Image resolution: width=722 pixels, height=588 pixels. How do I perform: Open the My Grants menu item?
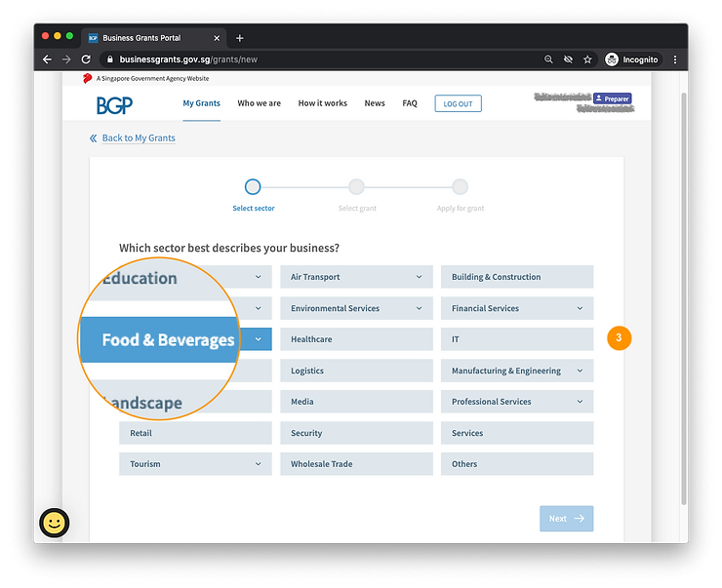point(201,103)
